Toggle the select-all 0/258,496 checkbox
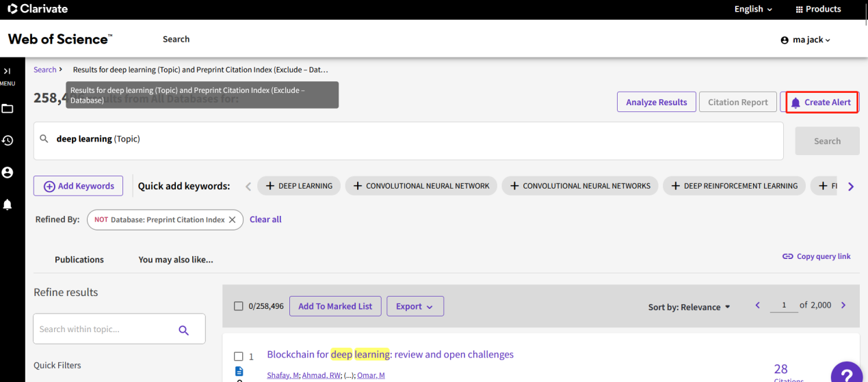Screen dimensions: 868x382 (x=239, y=306)
